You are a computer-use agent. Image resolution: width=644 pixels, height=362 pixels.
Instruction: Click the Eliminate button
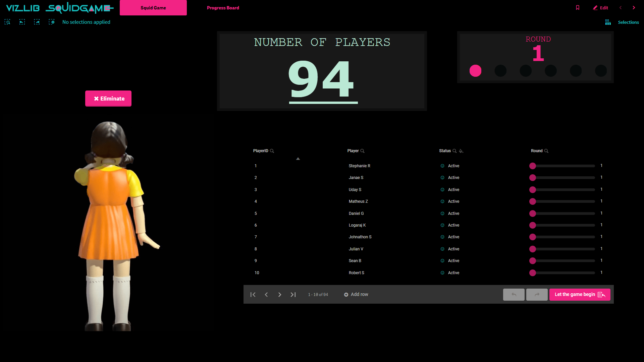coord(108,99)
